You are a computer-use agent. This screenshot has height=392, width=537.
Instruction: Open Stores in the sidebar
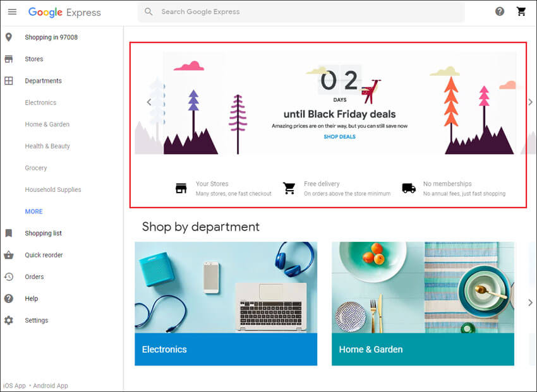point(34,59)
